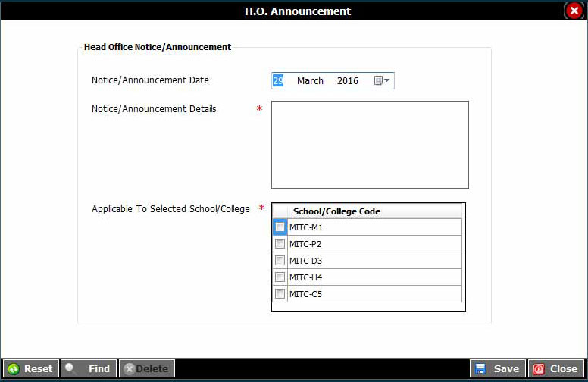Close the H.O. Announcement window with the red X
Viewport: 588px width, 382px height.
tap(574, 11)
